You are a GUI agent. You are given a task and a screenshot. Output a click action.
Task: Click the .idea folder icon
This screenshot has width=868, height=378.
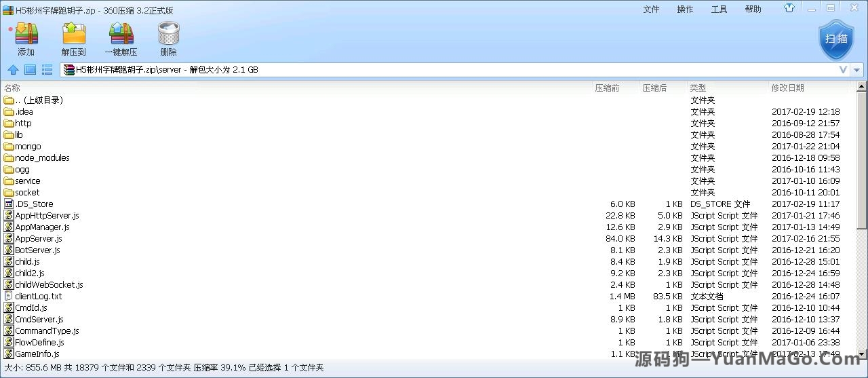(x=9, y=111)
